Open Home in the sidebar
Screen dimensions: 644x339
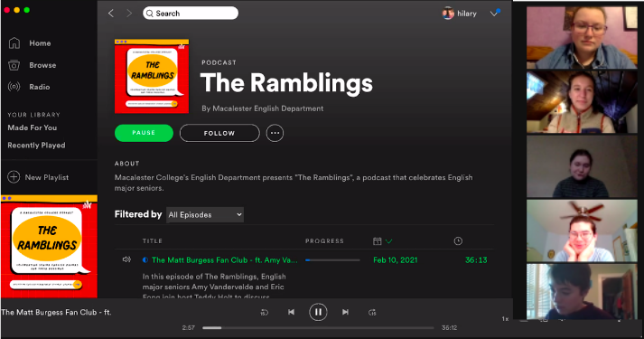(x=40, y=43)
